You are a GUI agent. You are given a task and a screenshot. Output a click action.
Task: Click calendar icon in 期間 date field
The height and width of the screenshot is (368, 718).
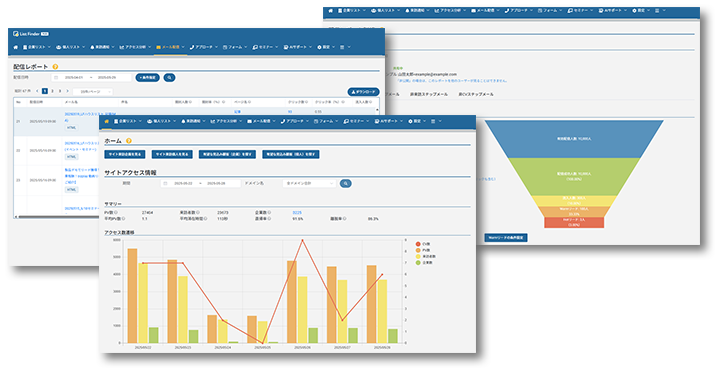165,184
